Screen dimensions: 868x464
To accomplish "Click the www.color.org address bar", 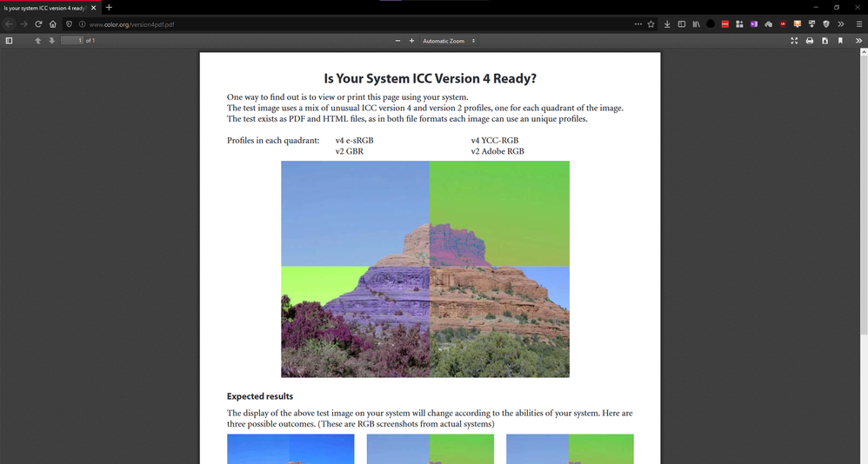I will pos(354,24).
